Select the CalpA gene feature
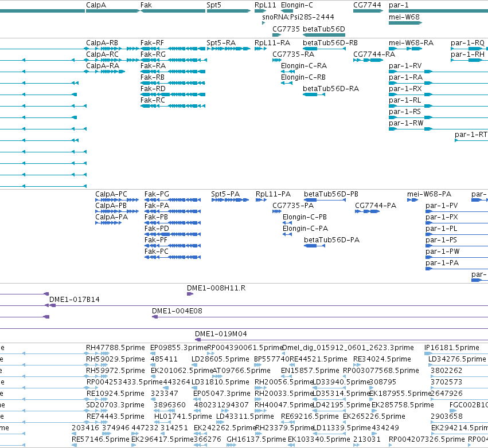 coord(112,11)
